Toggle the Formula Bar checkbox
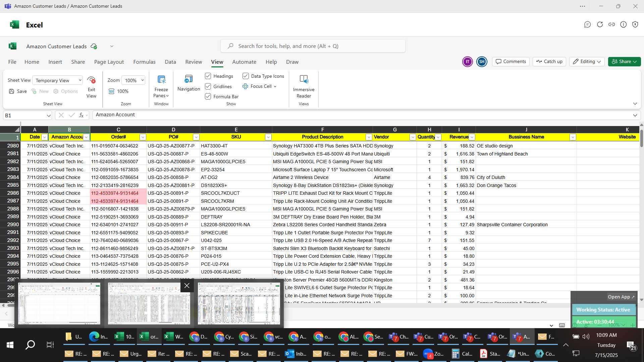Screen dimensions: 644x362 coord(208,97)
